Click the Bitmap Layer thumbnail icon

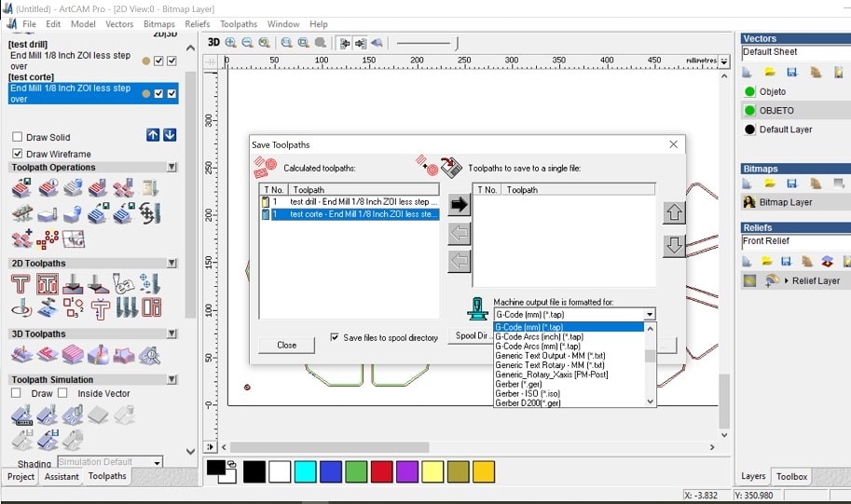coord(749,202)
